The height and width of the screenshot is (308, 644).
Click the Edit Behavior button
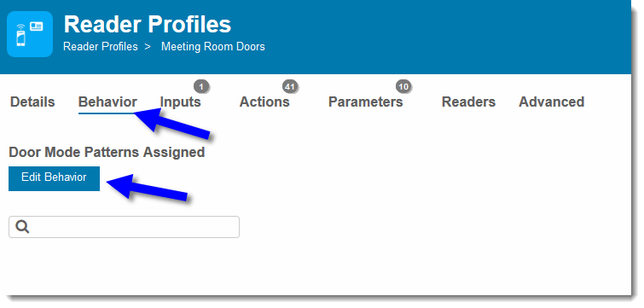(x=55, y=178)
